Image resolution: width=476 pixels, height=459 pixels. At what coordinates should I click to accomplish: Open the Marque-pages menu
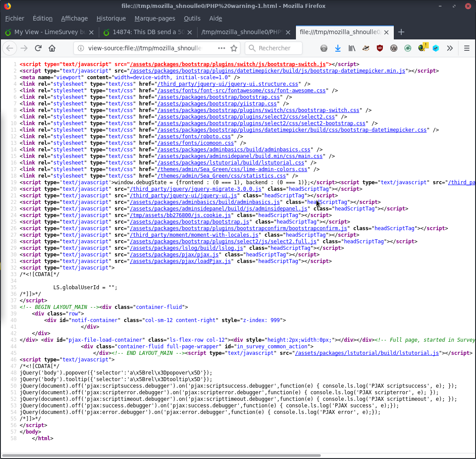[155, 18]
